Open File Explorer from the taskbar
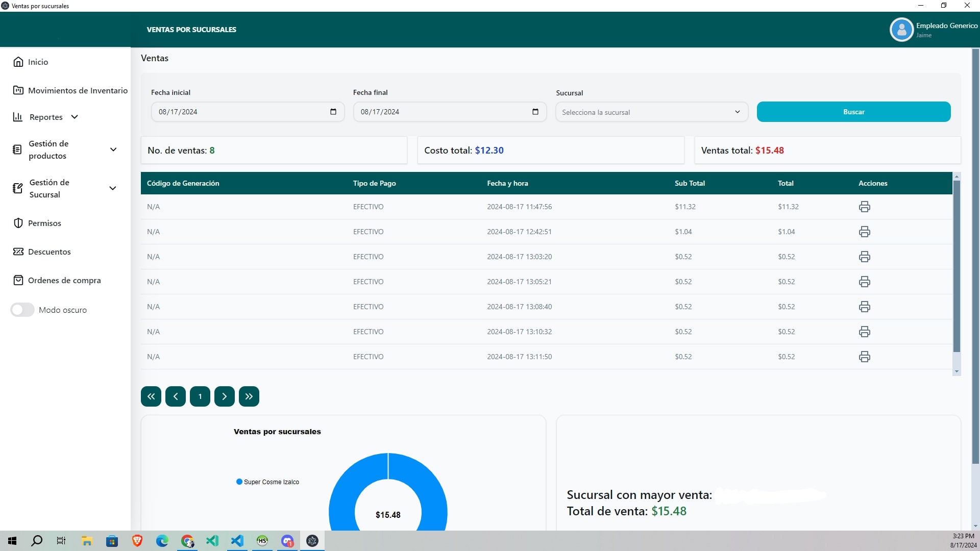 coord(87,541)
